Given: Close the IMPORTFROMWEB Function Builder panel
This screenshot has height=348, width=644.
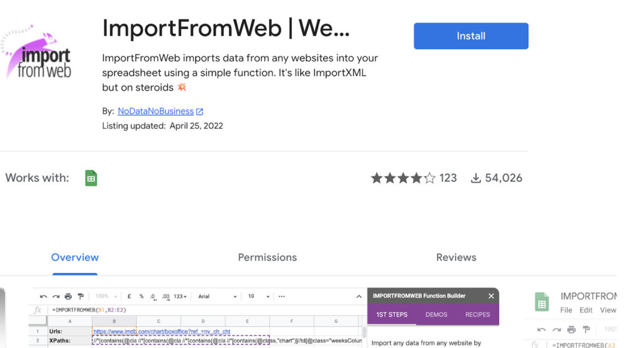Looking at the screenshot, I should (491, 296).
